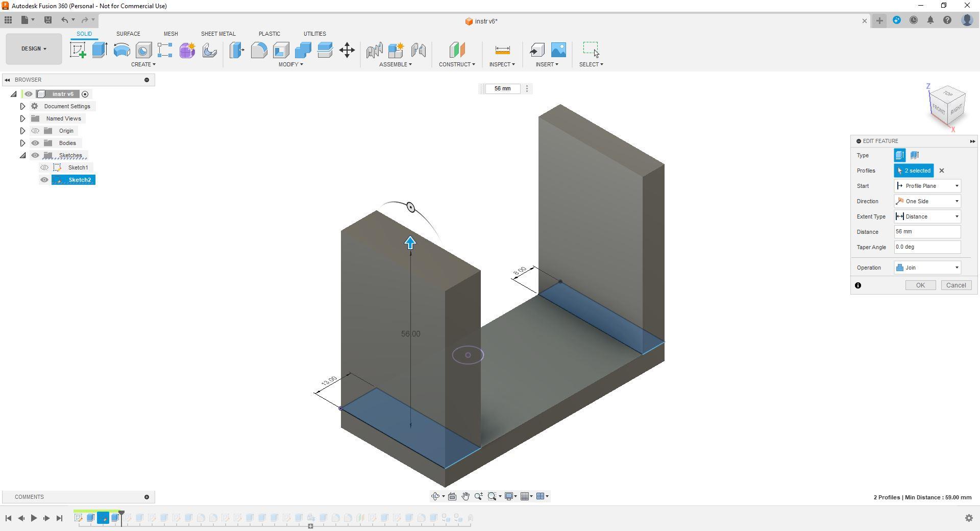Open timeline settings gear
The height and width of the screenshot is (531, 980).
969,518
